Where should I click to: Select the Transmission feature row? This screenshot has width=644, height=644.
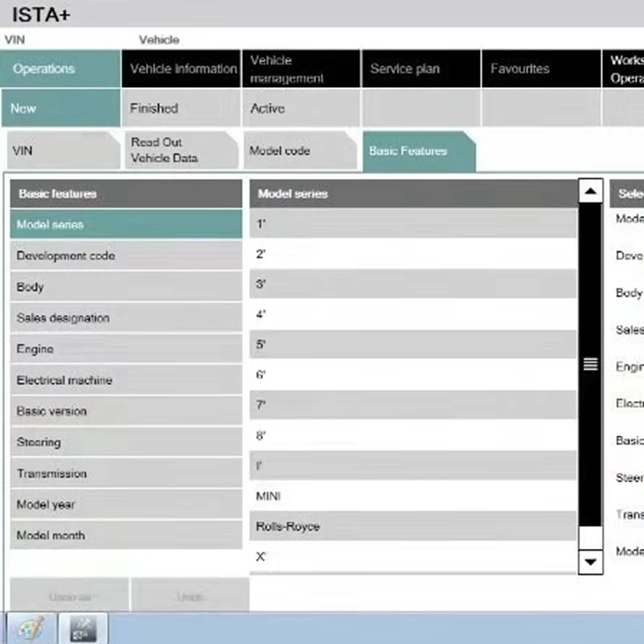point(126,473)
